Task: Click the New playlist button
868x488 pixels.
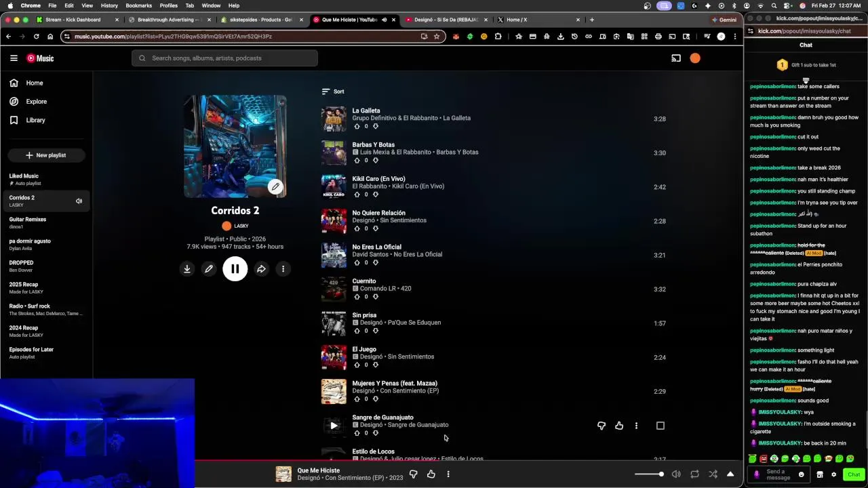Action: 46,155
